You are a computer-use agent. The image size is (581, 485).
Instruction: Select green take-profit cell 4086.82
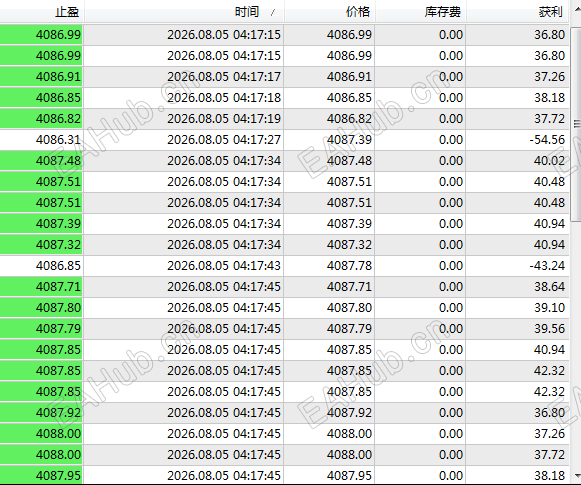coord(41,119)
